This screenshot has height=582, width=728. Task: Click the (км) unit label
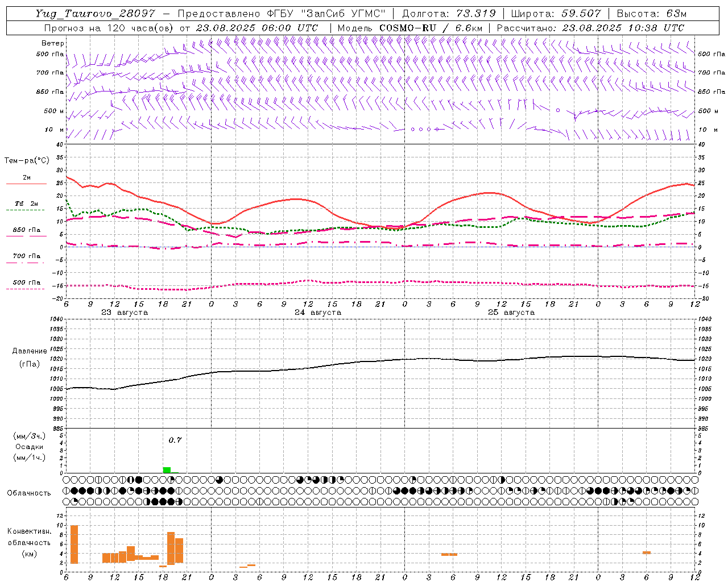tap(29, 554)
